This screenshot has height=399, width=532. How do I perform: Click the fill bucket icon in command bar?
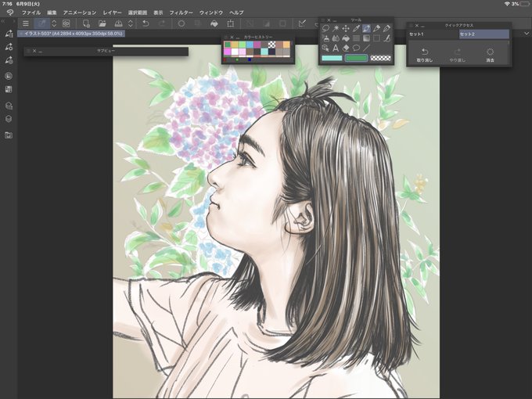(x=214, y=23)
